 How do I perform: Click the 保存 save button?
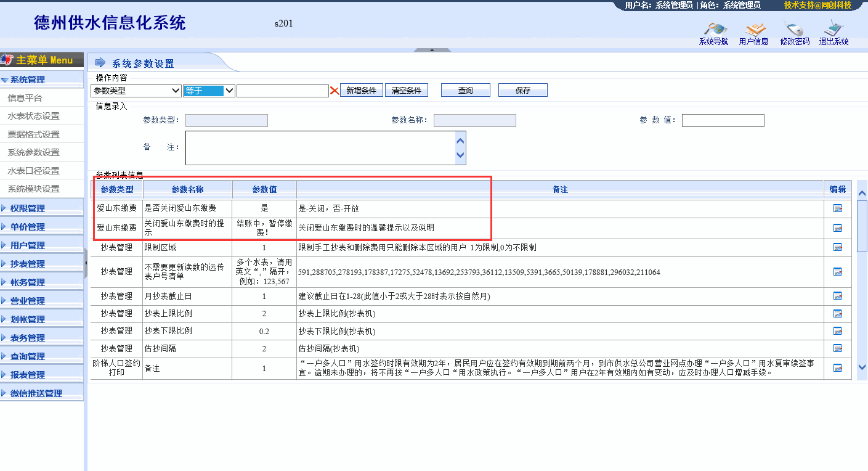tap(522, 91)
